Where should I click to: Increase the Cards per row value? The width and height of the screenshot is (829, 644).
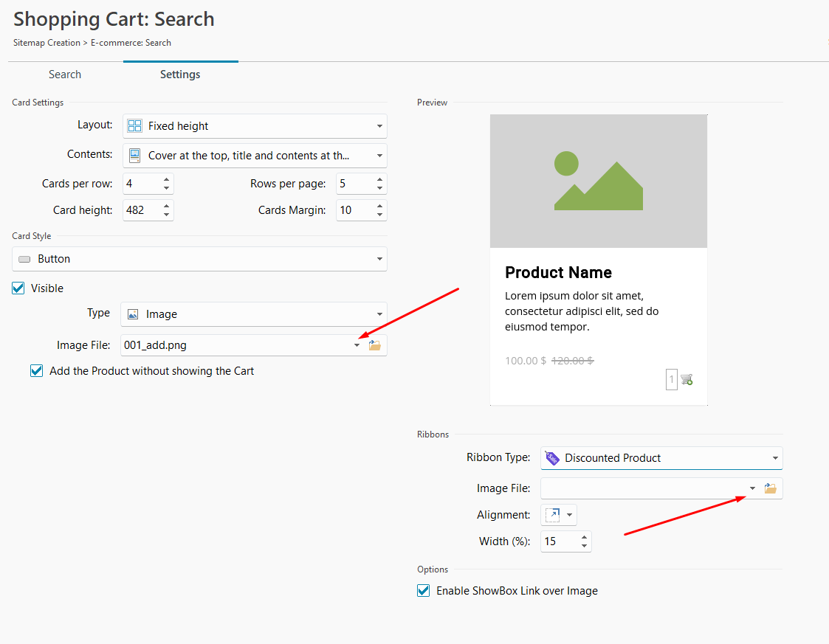tap(167, 179)
